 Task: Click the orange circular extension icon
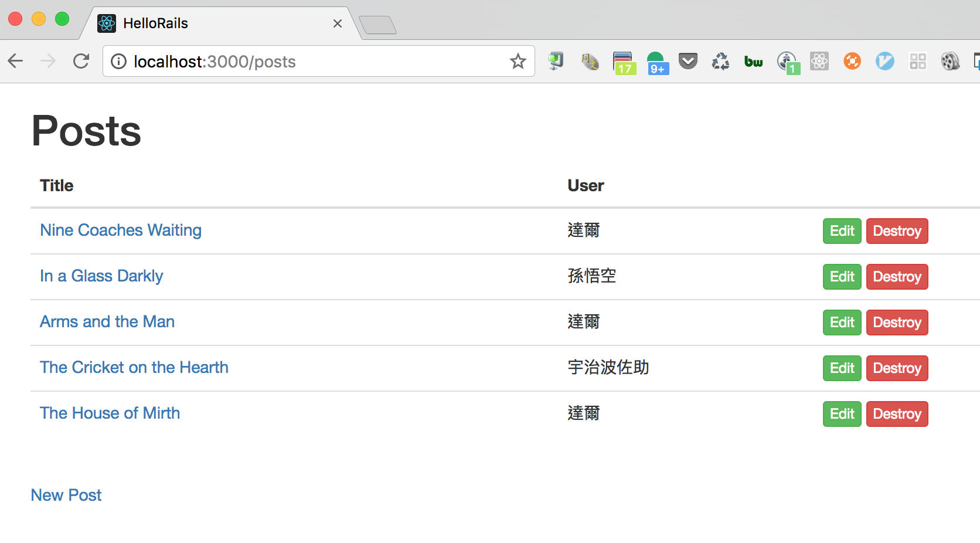(852, 61)
